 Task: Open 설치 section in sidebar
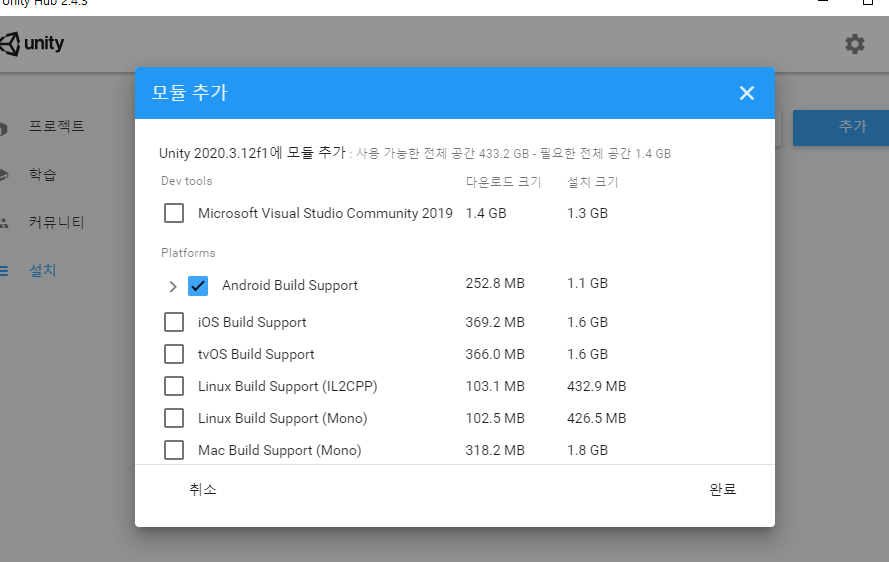(43, 271)
